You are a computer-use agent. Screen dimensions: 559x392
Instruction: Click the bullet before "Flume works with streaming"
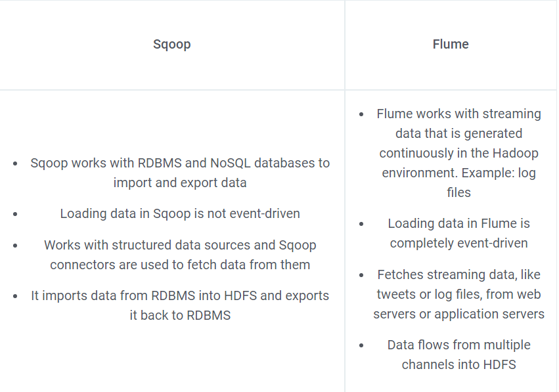(361, 114)
